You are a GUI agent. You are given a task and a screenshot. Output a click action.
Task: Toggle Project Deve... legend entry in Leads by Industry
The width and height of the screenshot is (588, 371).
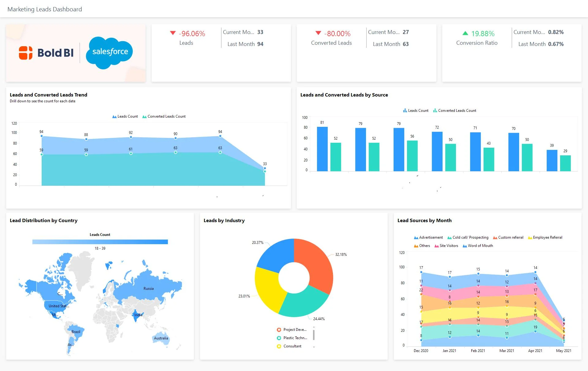tap(292, 330)
